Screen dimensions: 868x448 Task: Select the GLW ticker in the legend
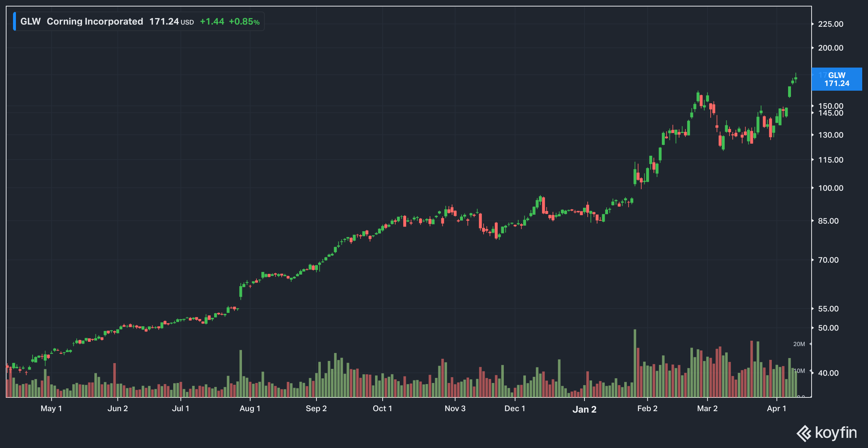click(30, 22)
